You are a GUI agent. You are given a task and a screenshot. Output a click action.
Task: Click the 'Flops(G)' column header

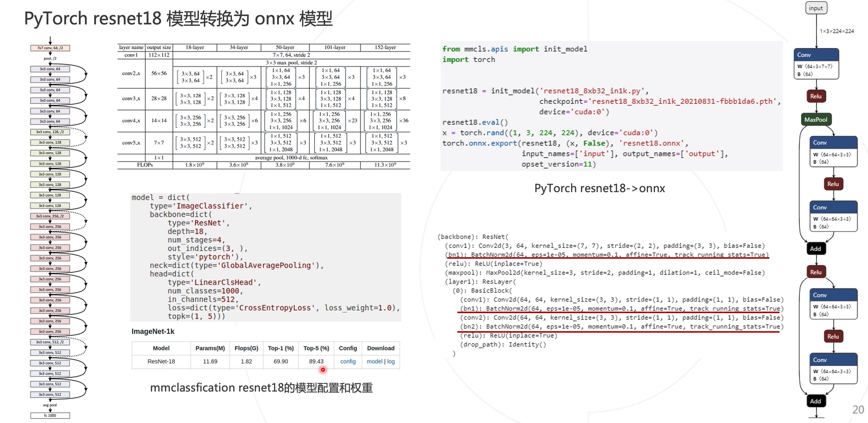[246, 348]
